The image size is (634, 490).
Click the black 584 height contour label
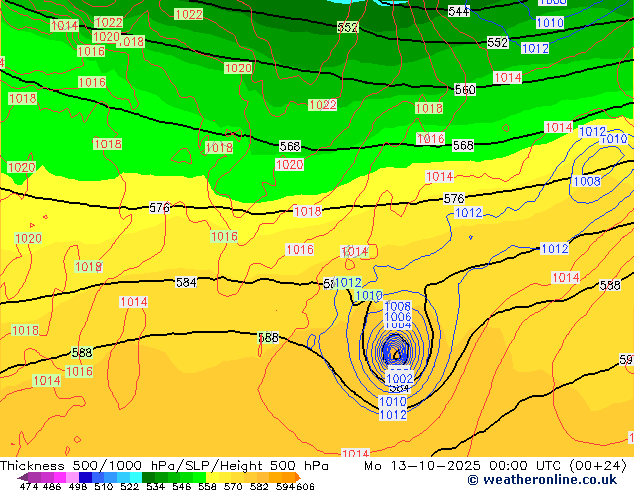[186, 282]
